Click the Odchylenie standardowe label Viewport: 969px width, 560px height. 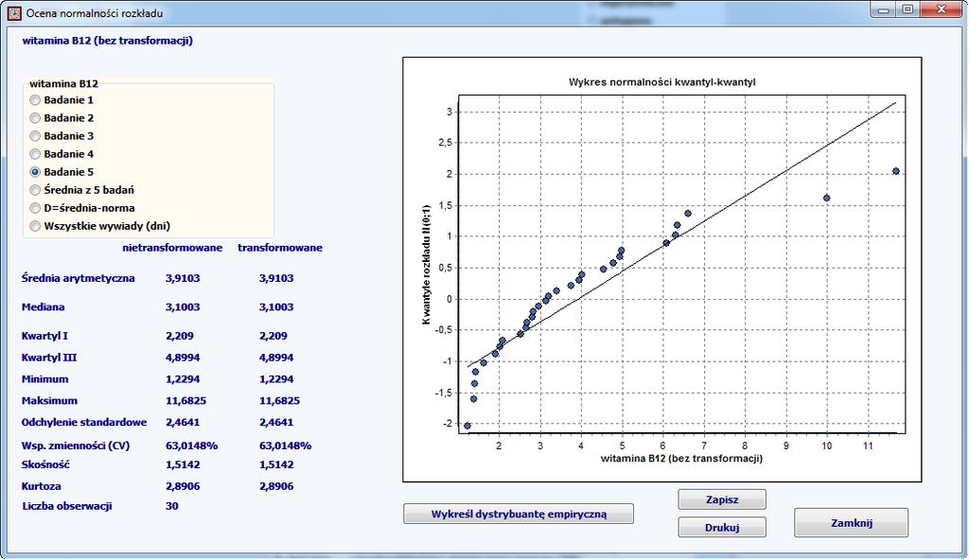click(84, 423)
